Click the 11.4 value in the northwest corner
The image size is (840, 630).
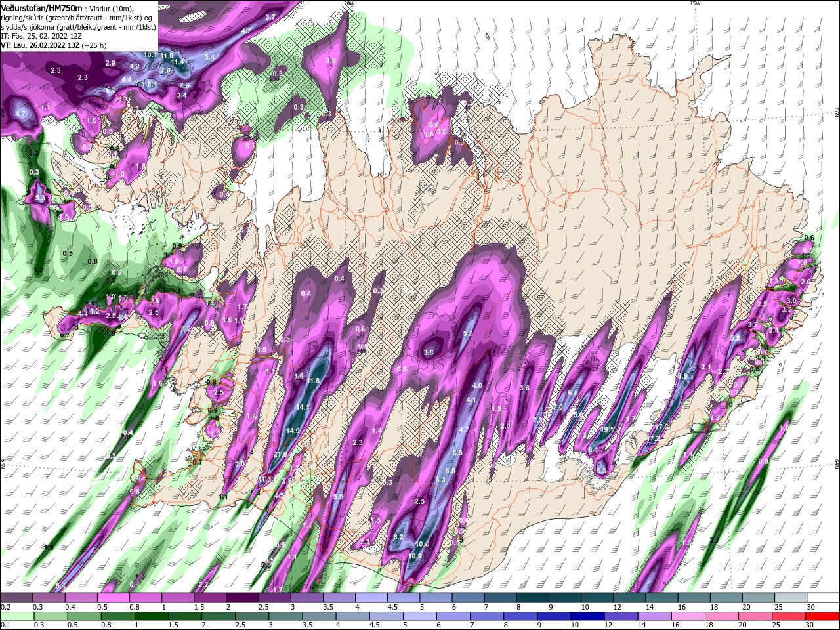pyautogui.click(x=177, y=62)
